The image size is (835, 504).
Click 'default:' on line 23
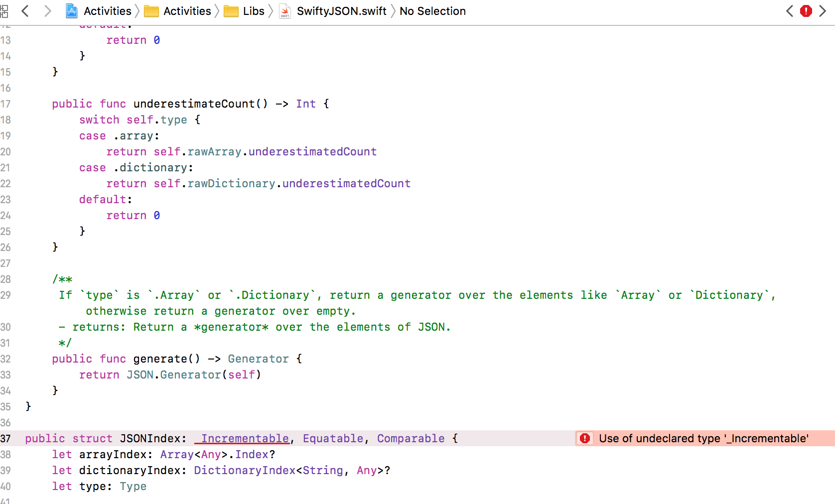(106, 199)
